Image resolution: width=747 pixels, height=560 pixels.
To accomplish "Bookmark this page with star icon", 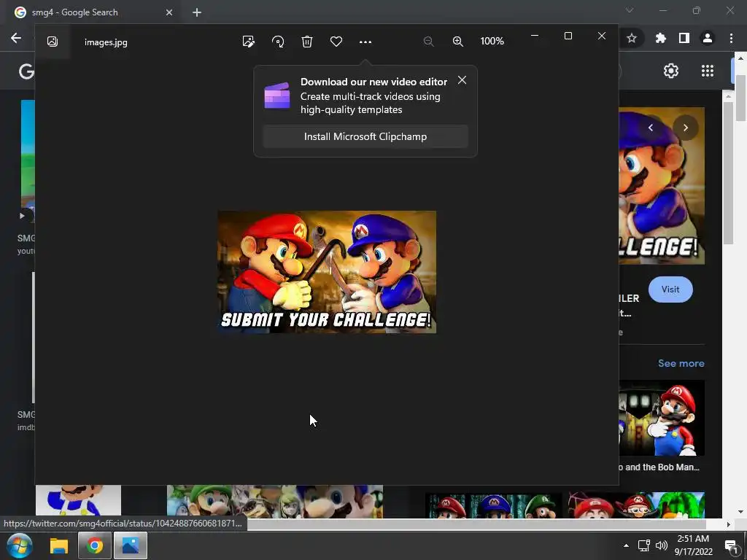I will (x=632, y=38).
